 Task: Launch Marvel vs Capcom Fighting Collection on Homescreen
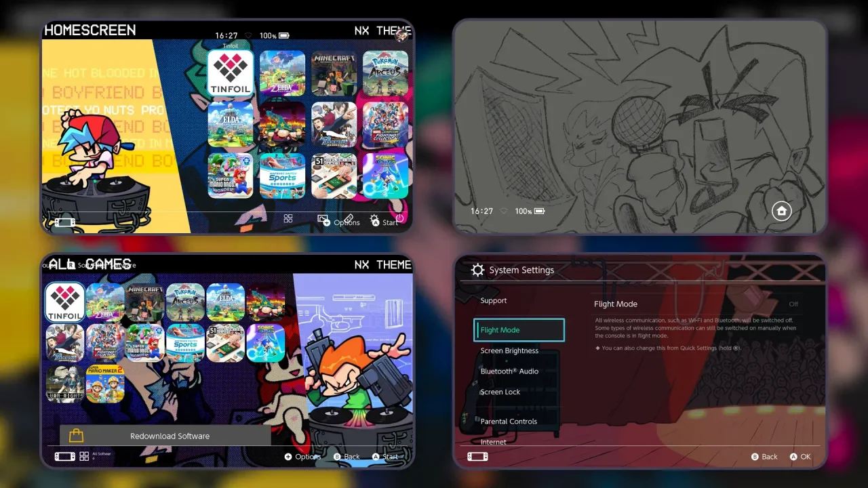[385, 125]
